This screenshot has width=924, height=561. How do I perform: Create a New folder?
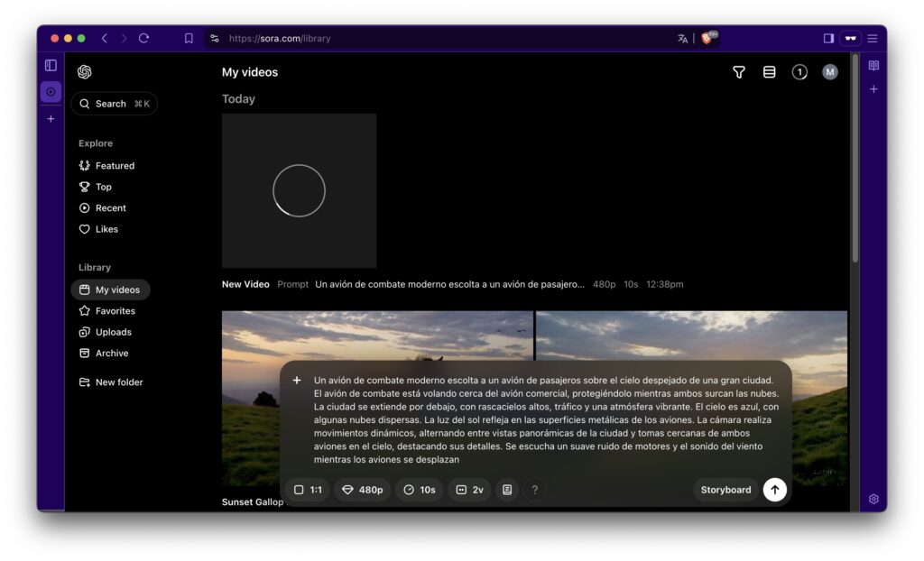point(111,382)
